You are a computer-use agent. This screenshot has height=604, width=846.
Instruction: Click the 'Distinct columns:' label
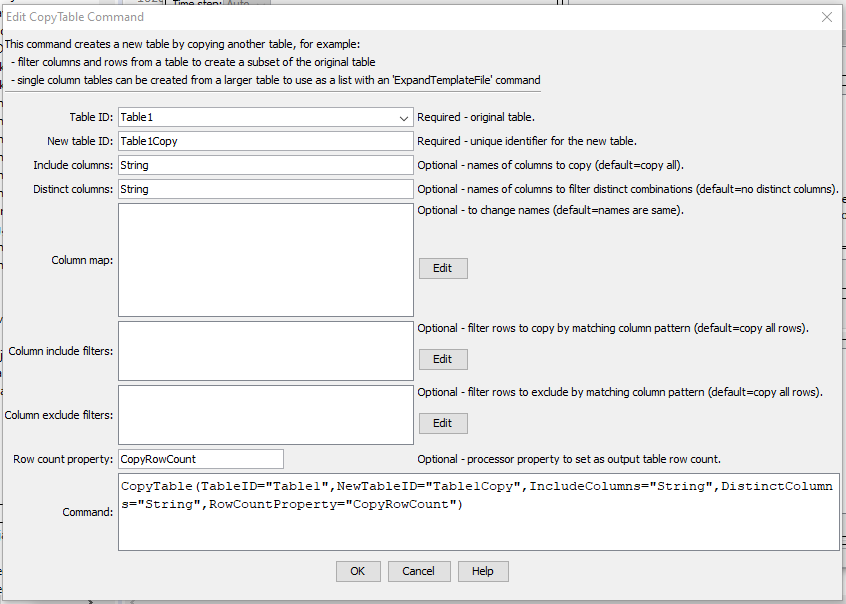pos(73,189)
